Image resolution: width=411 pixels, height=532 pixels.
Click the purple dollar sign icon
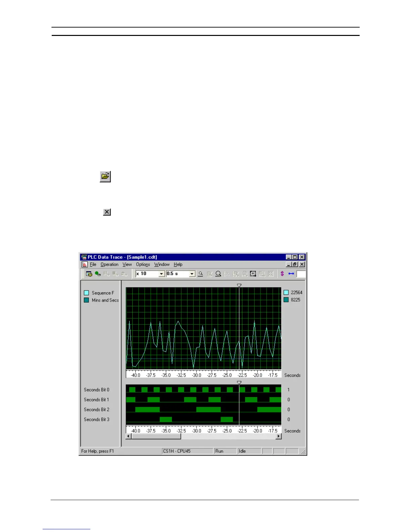click(x=282, y=274)
